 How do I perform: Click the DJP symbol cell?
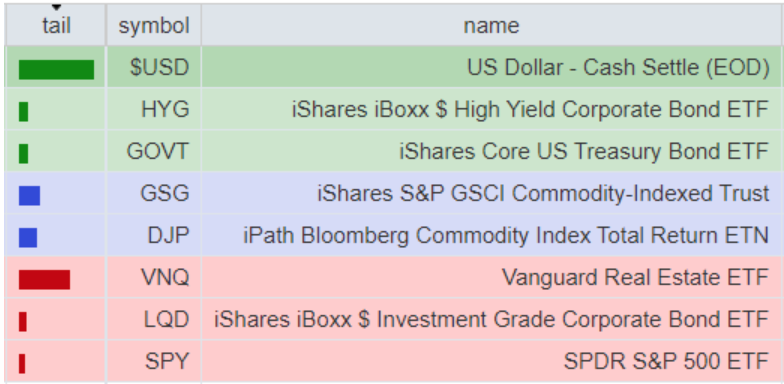pos(154,235)
